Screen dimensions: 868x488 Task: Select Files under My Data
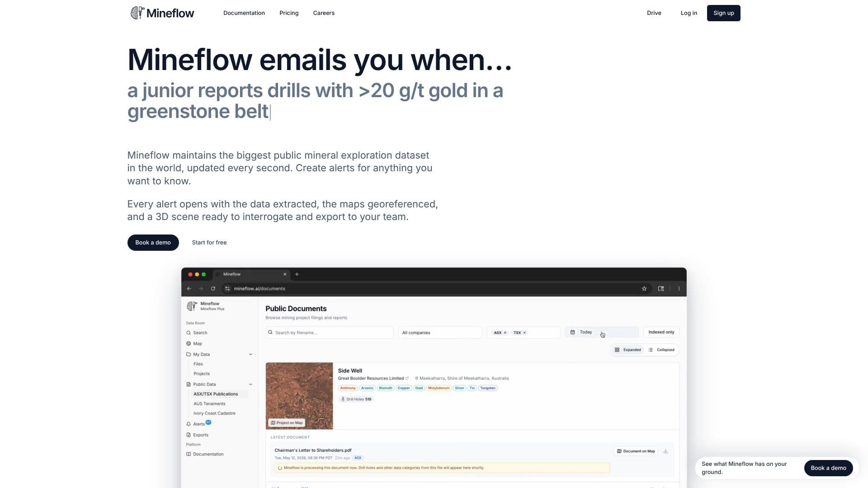click(x=198, y=364)
